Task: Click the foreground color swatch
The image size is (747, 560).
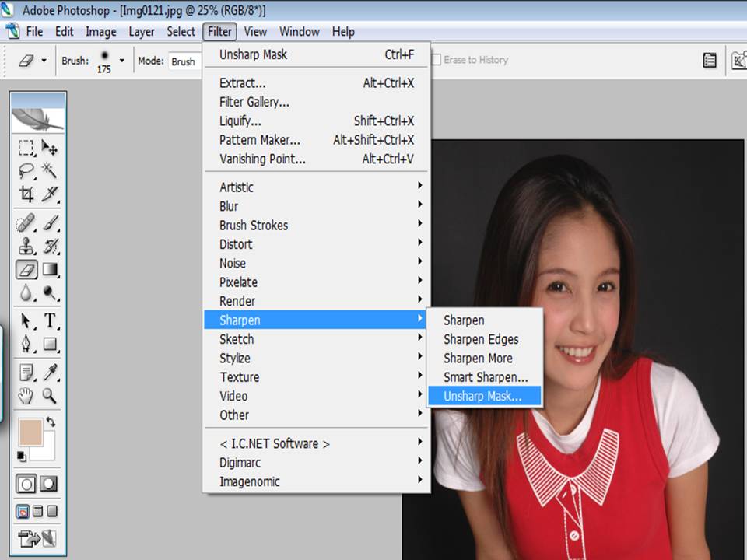Action: pyautogui.click(x=30, y=432)
